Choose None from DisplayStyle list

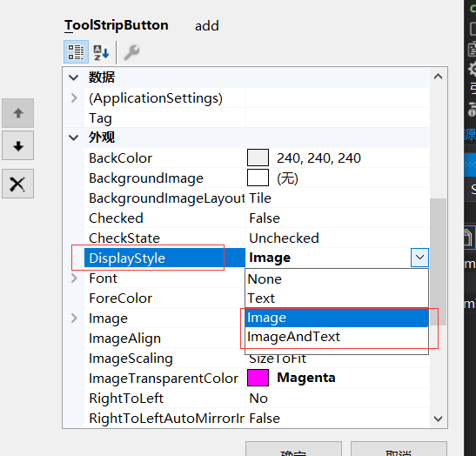tap(337, 279)
